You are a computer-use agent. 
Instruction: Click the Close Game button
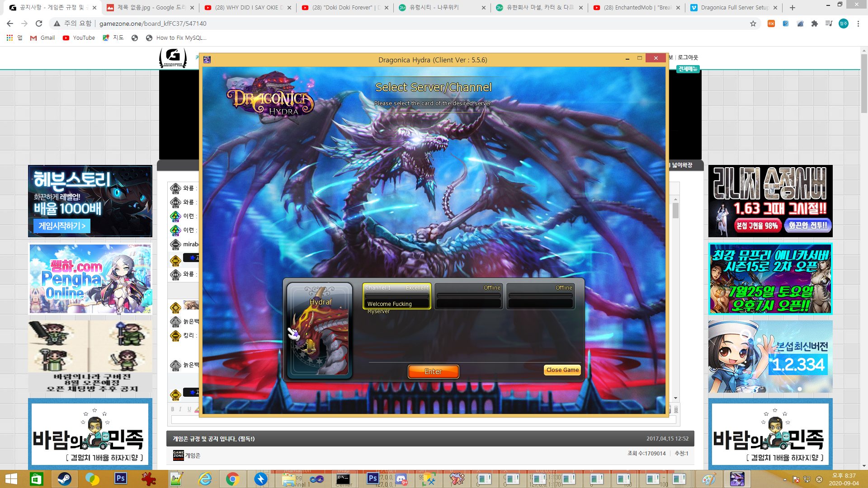tap(562, 370)
